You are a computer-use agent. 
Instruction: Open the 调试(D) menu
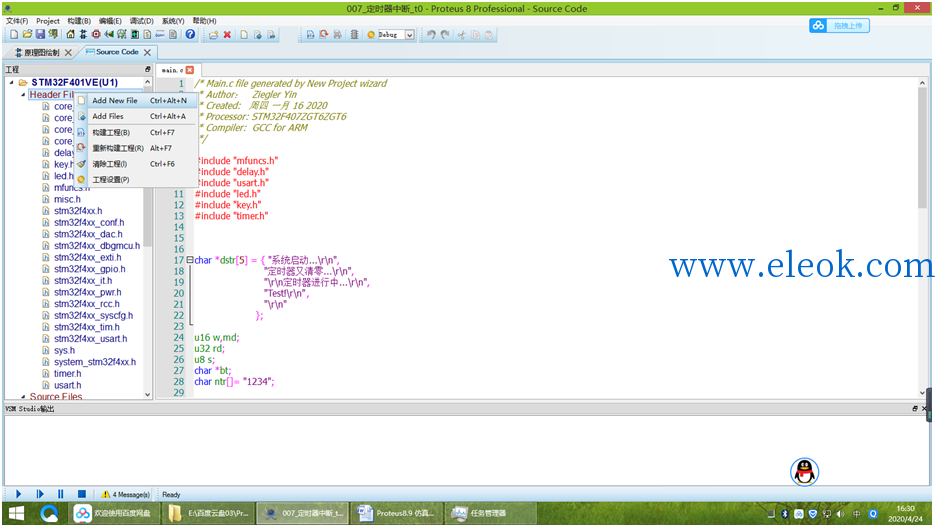[141, 21]
